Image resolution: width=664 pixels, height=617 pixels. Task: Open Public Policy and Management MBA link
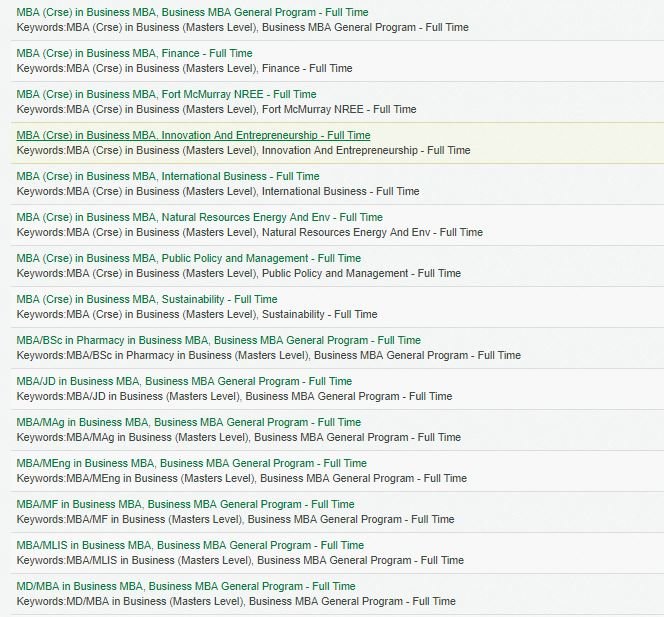pos(189,258)
